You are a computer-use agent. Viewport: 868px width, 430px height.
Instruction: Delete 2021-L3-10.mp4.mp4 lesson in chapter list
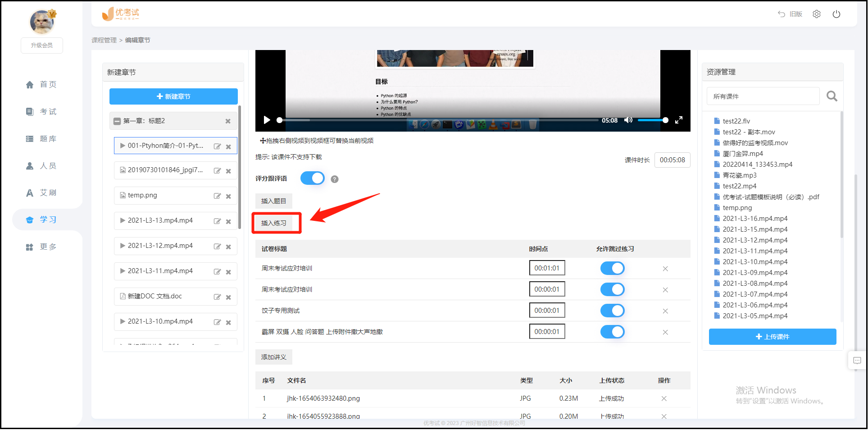(x=228, y=322)
